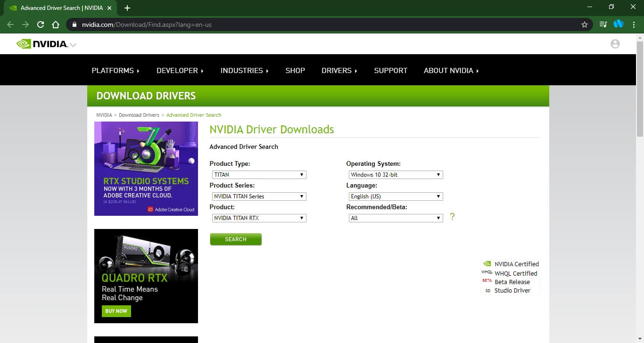Open media control icon in toolbar
Screen dimensions: 644x343
[x=603, y=24]
